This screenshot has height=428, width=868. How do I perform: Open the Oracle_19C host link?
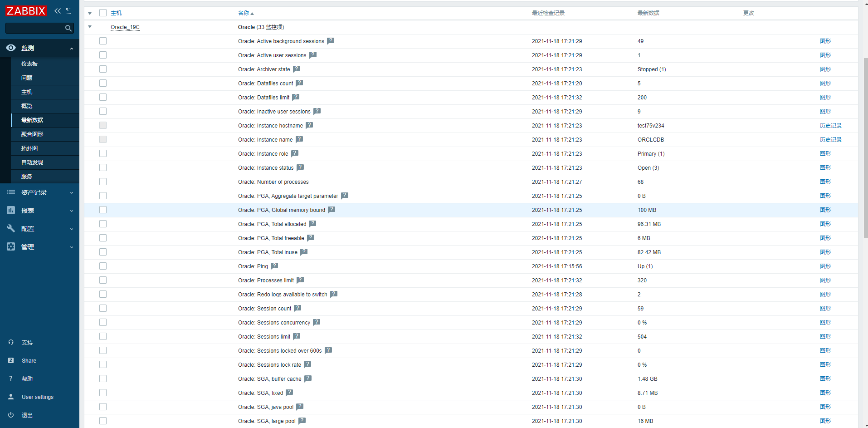[125, 27]
